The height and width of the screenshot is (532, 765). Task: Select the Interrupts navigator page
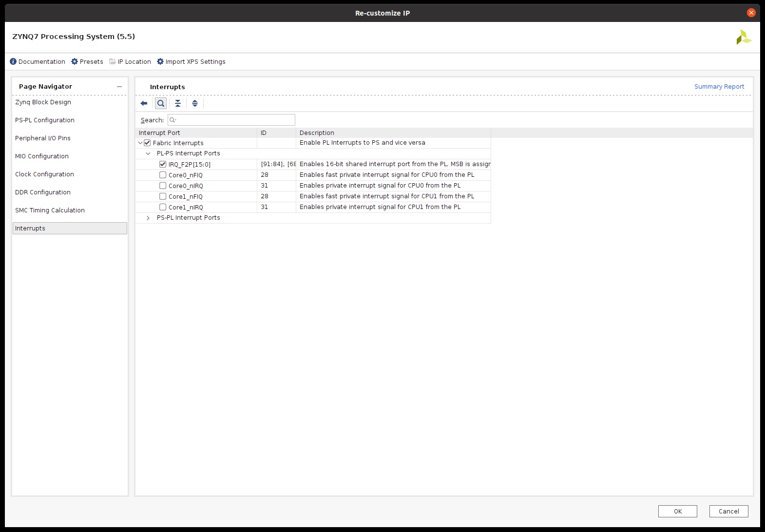point(70,228)
